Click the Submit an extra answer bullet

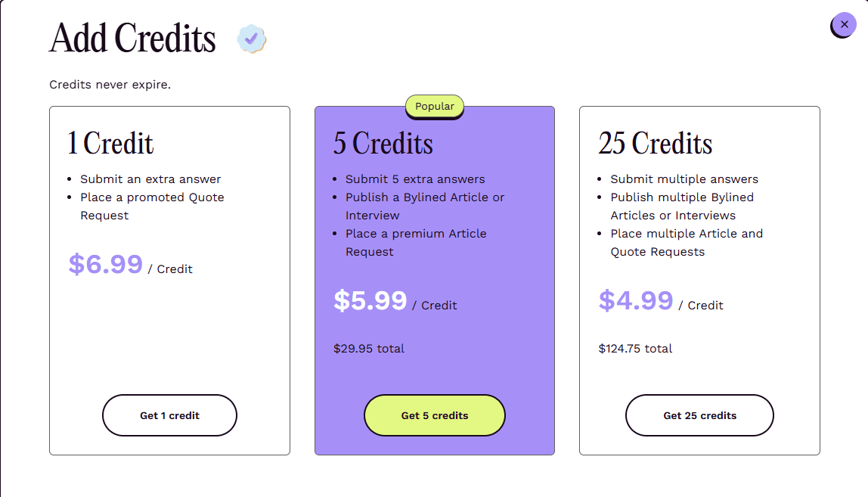pyautogui.click(x=150, y=179)
